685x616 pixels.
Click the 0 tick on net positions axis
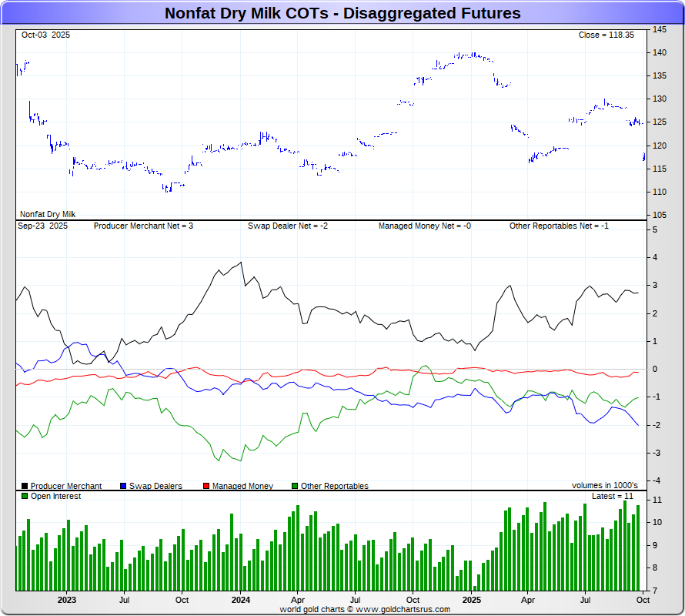coord(655,369)
